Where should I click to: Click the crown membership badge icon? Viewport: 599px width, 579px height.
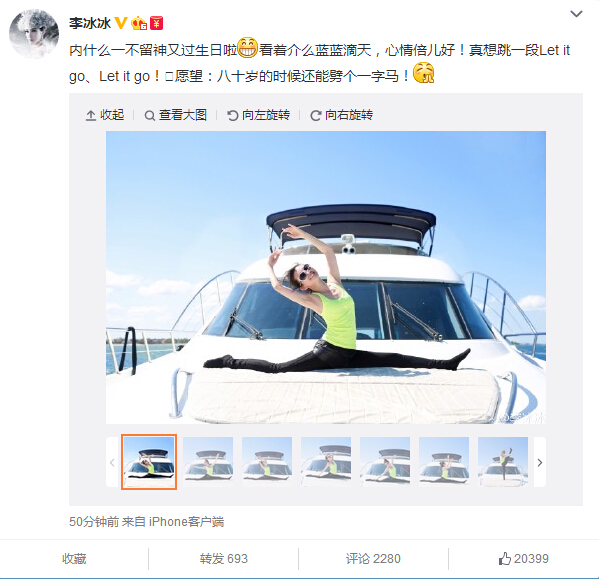pyautogui.click(x=139, y=23)
